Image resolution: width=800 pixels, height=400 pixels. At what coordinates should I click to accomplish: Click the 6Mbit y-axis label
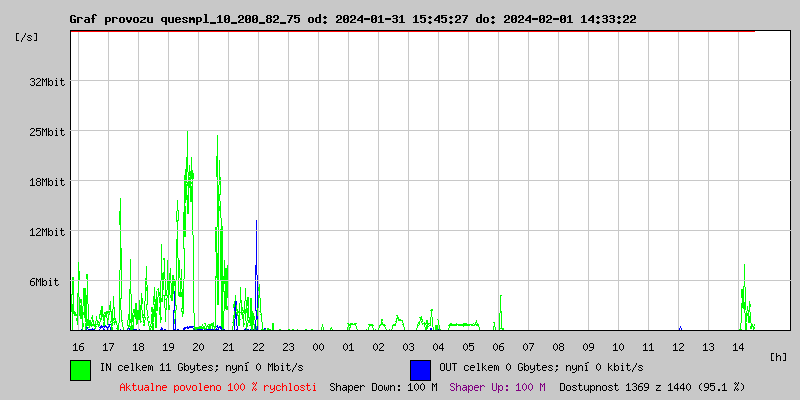pos(50,282)
